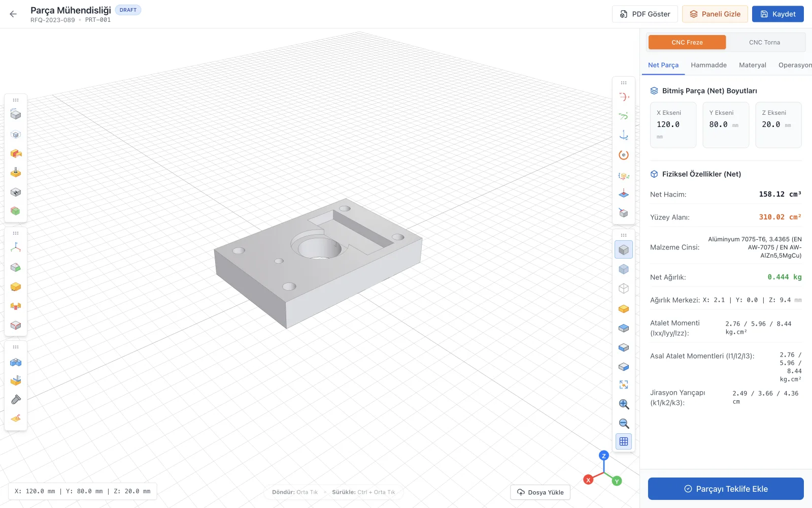Click the Z Ekseni 20.0 dimension field
Viewport: 812px width, 508px height.
coord(779,125)
